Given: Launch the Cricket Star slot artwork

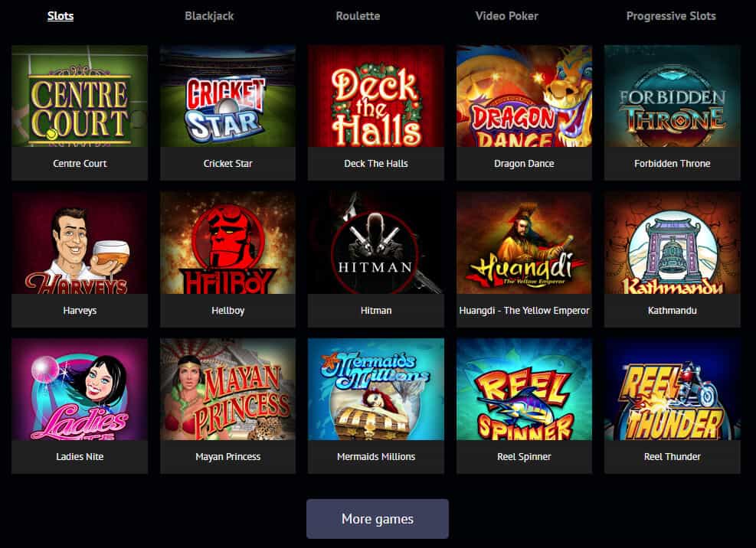Looking at the screenshot, I should tap(227, 96).
